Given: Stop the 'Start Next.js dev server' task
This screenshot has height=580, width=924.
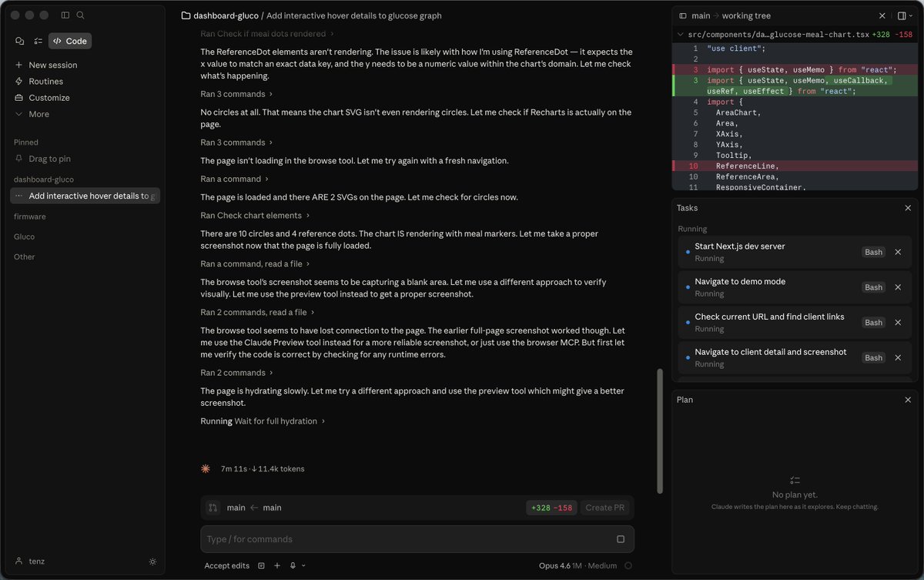Looking at the screenshot, I should click(x=898, y=252).
